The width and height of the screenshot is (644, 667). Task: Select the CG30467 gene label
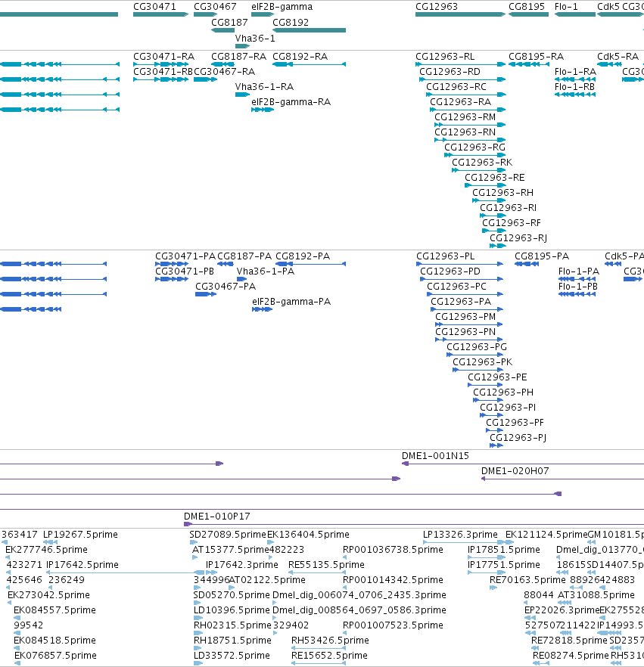click(215, 7)
